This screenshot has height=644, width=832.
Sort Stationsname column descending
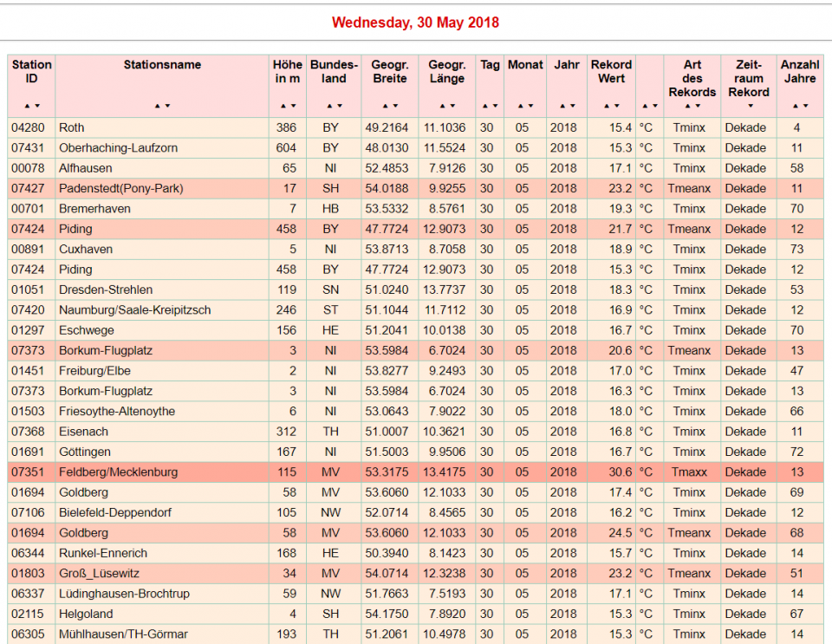point(167,106)
